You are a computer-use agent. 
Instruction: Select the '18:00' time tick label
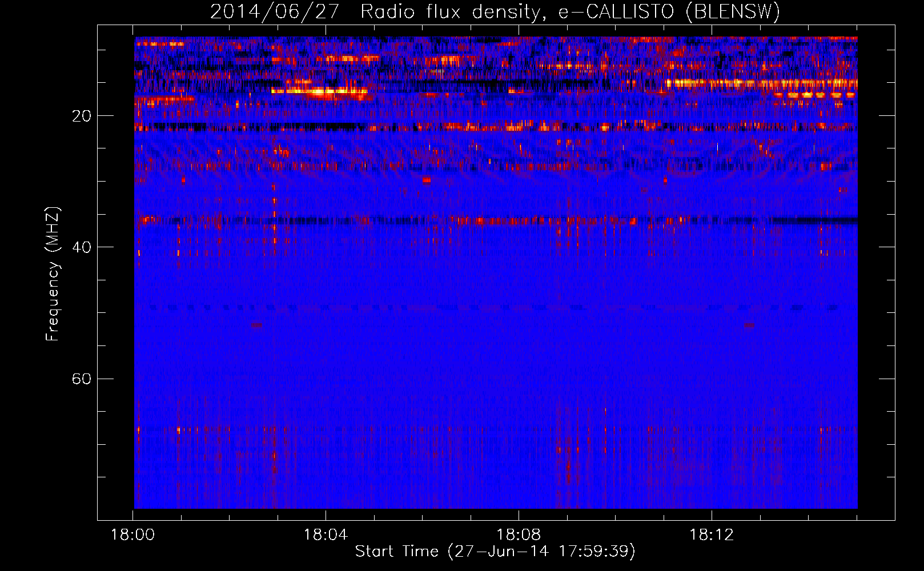(x=132, y=535)
